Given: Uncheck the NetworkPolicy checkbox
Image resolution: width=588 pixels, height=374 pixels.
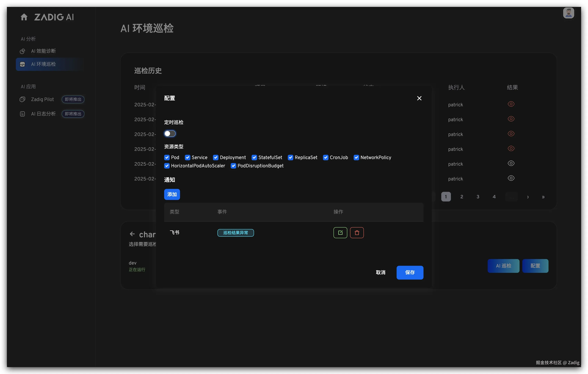Looking at the screenshot, I should 356,158.
